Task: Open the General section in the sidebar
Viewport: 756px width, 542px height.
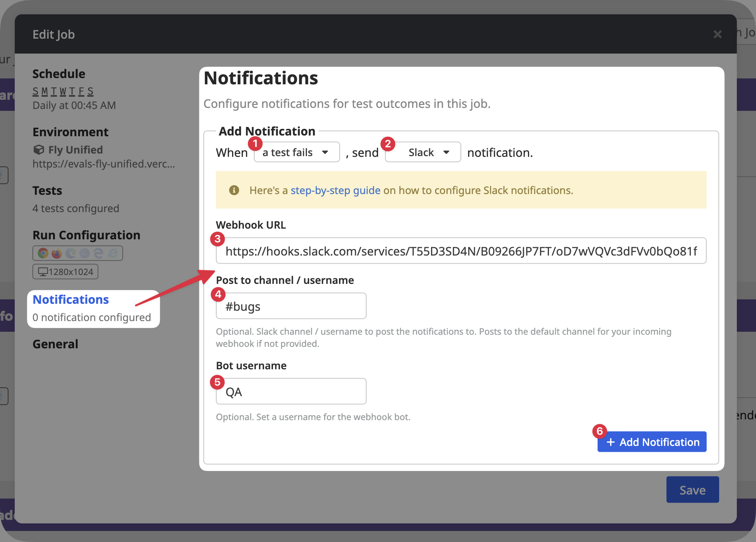Action: (55, 344)
